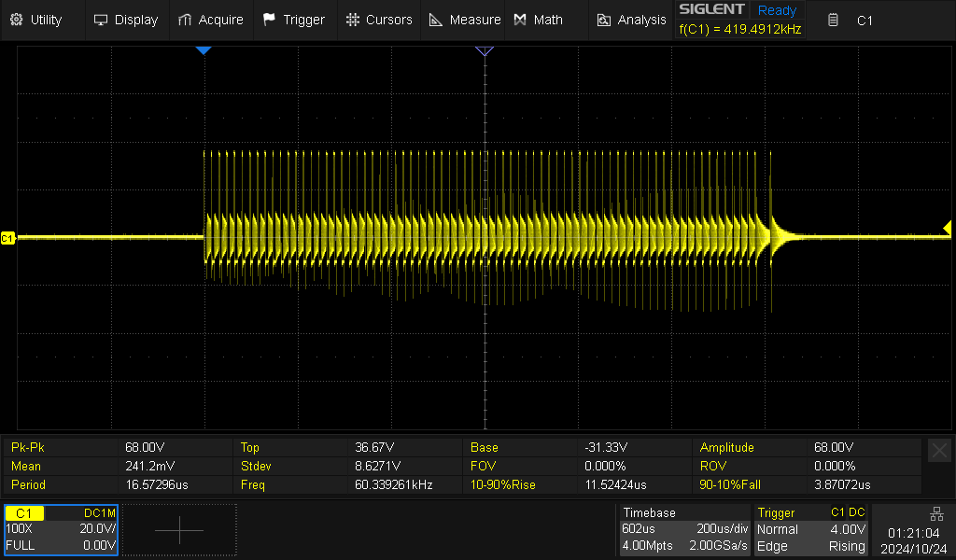Image resolution: width=956 pixels, height=560 pixels.
Task: Click the trigger level arrow on right edge
Action: coord(946,228)
